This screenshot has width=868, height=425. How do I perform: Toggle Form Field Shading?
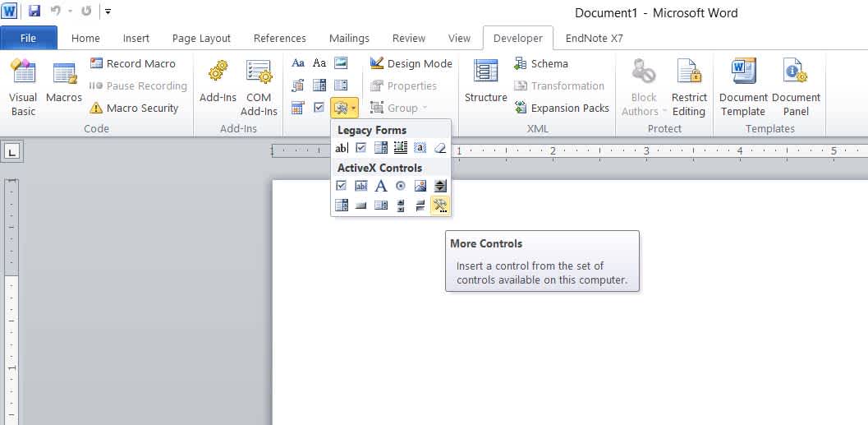(420, 148)
